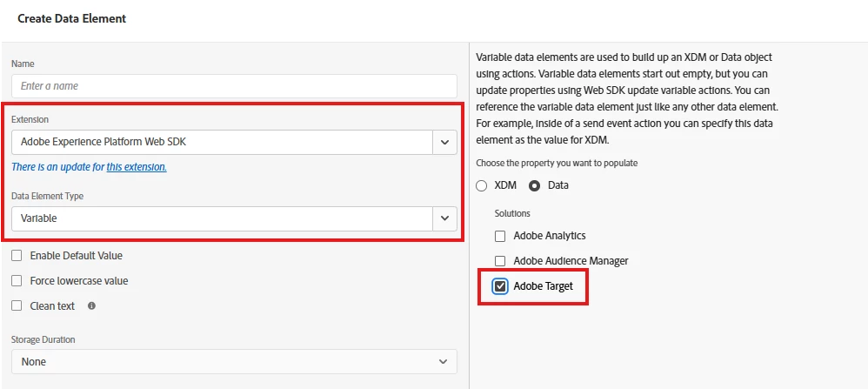Select the Data radio button

click(x=534, y=185)
